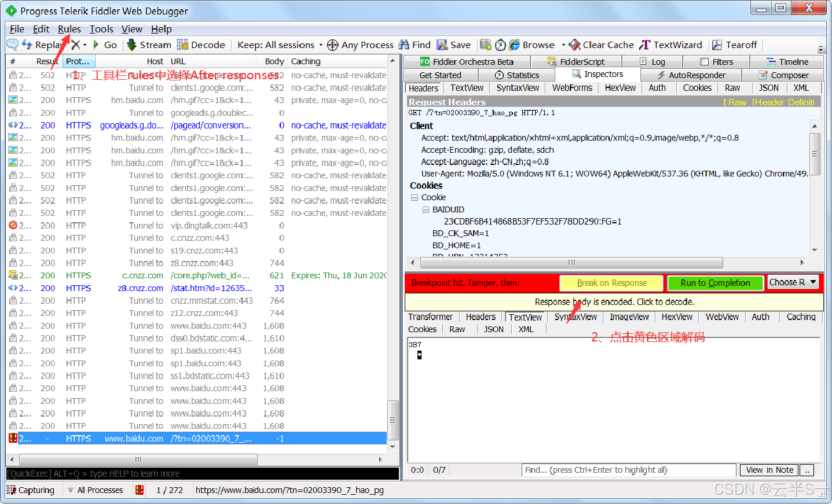
Task: Switch to the Statistics tab
Action: pyautogui.click(x=517, y=75)
